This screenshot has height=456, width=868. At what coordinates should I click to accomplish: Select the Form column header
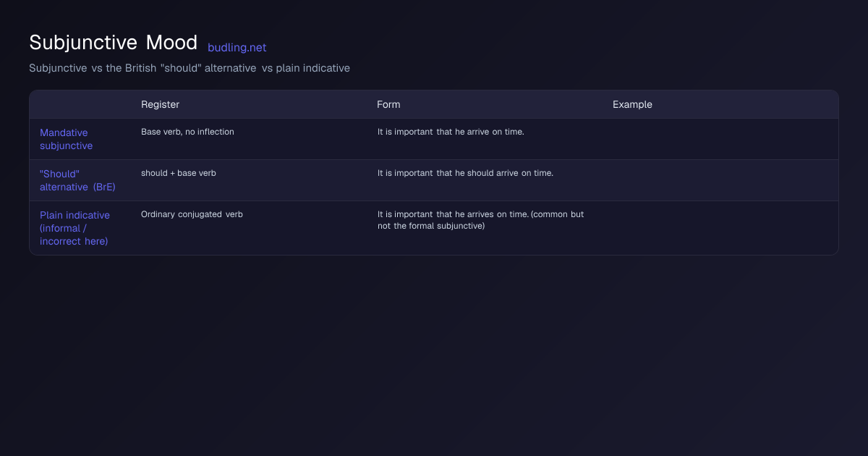click(x=388, y=104)
